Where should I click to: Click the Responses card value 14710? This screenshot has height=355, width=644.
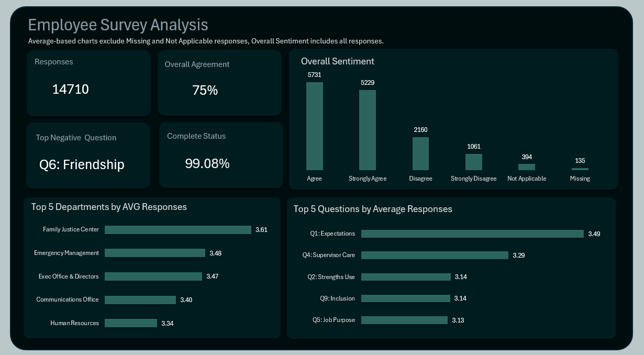click(x=71, y=90)
